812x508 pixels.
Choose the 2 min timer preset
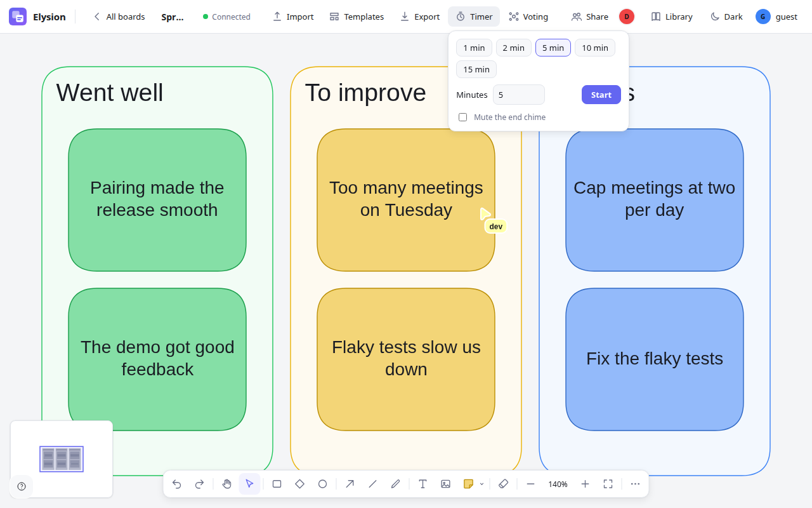(x=514, y=48)
